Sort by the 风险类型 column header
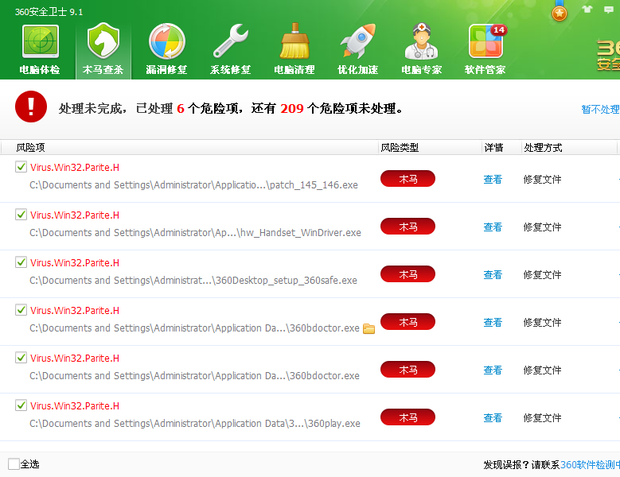The width and height of the screenshot is (620, 477). coord(399,147)
